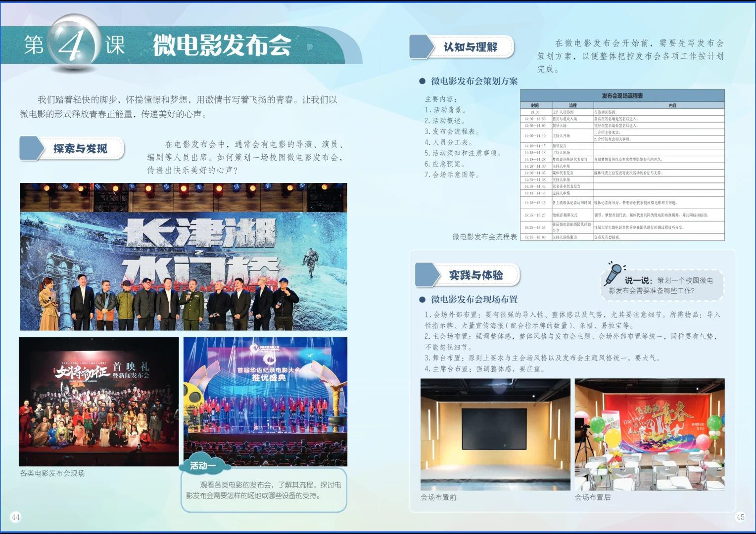Click page number 45
756x534 pixels.
pos(740,517)
